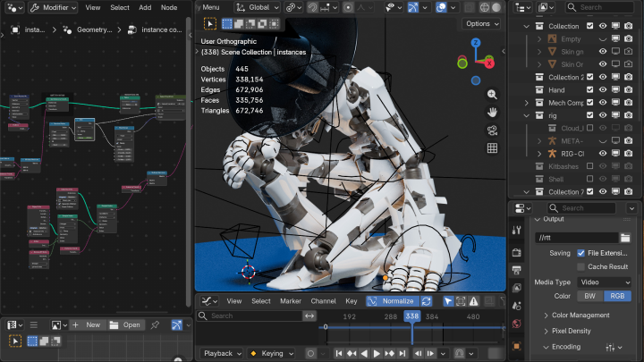Toggle the camera view icon in viewport
Viewport: 644px width, 362px height.
pos(492,130)
